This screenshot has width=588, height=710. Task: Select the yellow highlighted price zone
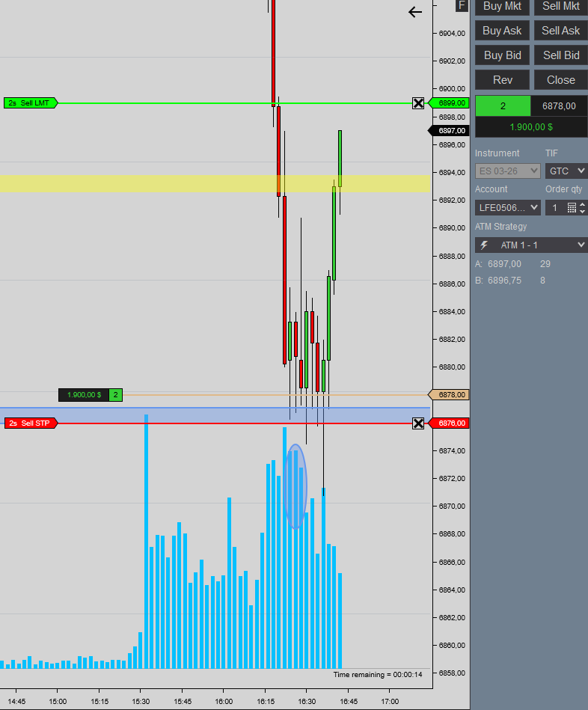[215, 183]
